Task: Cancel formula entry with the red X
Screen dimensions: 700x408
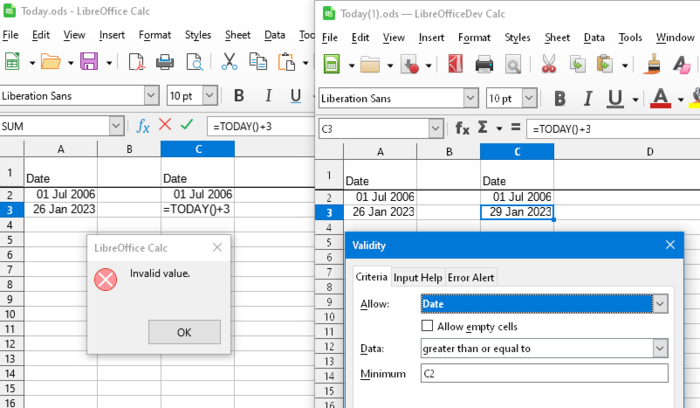Action: pyautogui.click(x=165, y=126)
